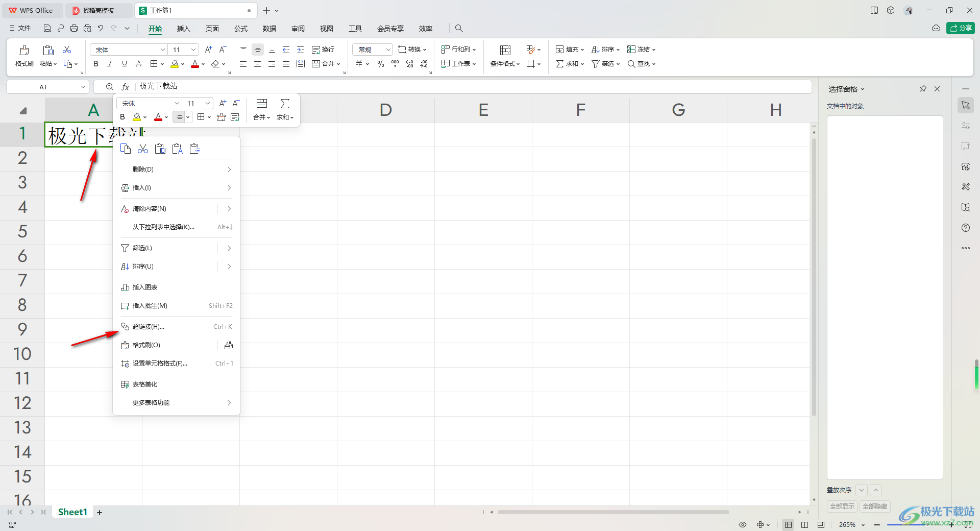Image resolution: width=980 pixels, height=531 pixels.
Task: Toggle Bold in ribbon
Action: pyautogui.click(x=96, y=64)
